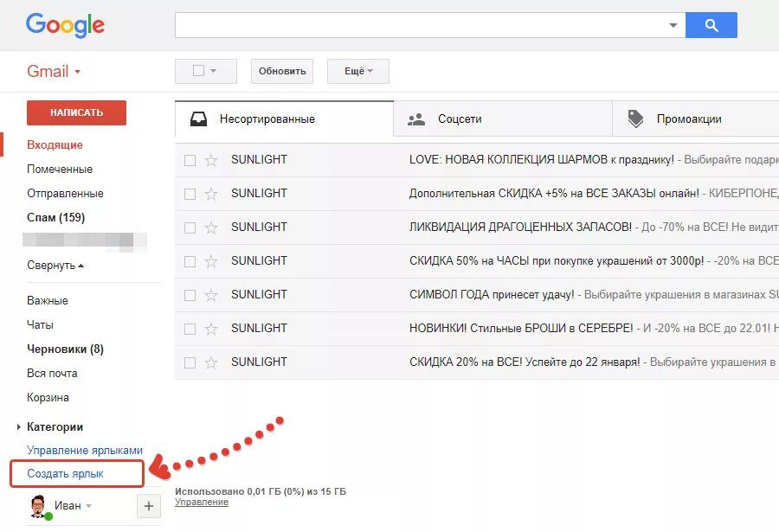The image size is (779, 532).
Task: Open the Чаты label
Action: coord(40,325)
